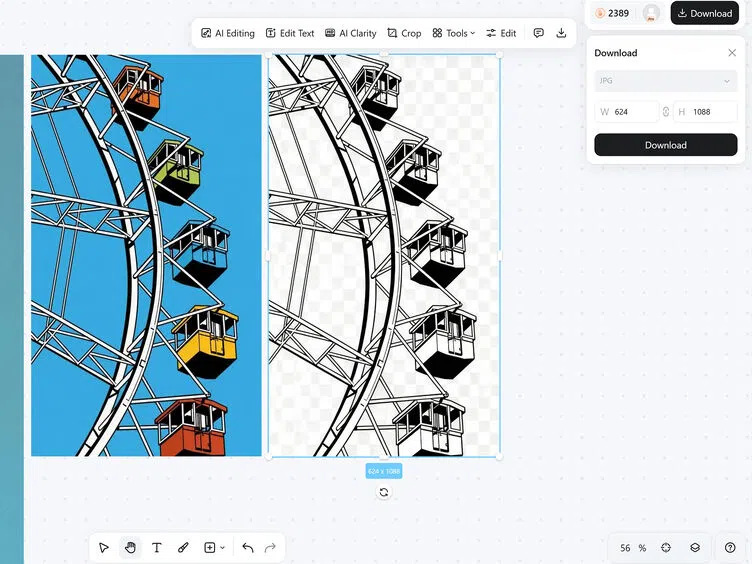
Task: Activate the hand pan tool
Action: [130, 547]
